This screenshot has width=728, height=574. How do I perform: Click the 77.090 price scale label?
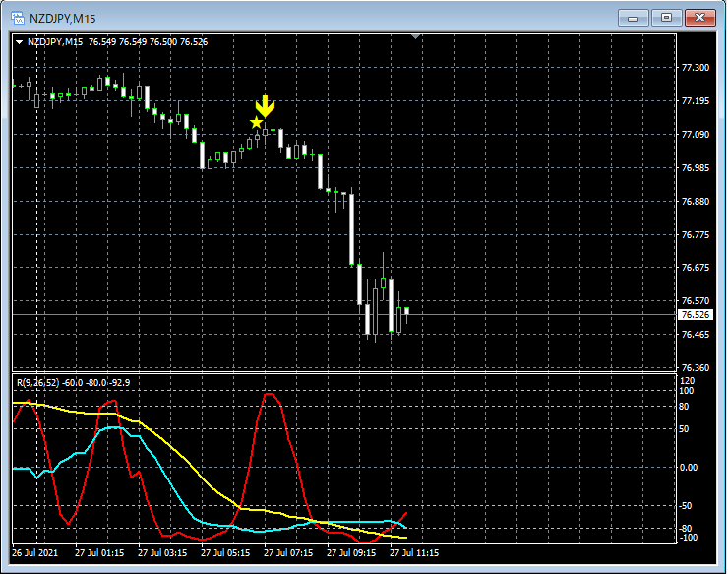coord(695,135)
